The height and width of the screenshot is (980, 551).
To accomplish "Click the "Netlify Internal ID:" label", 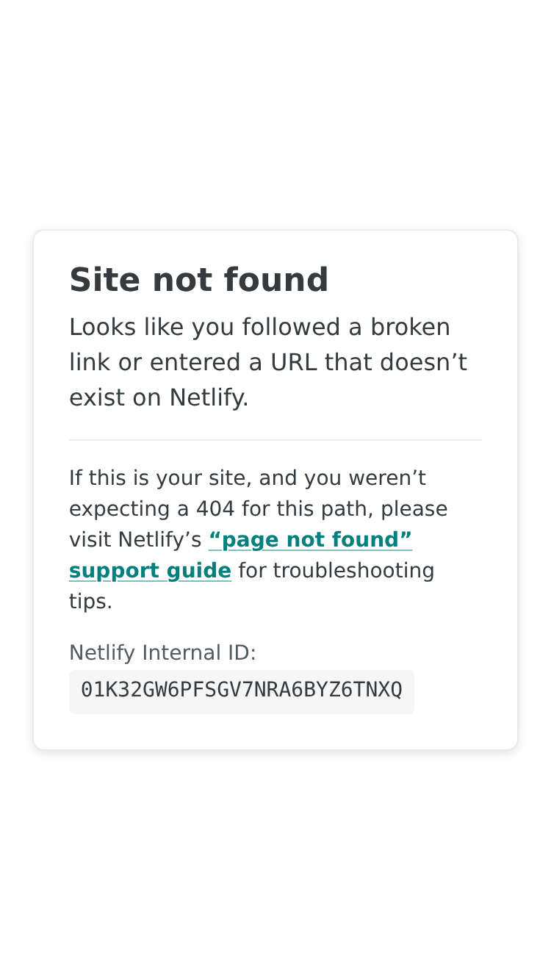I will click(162, 652).
